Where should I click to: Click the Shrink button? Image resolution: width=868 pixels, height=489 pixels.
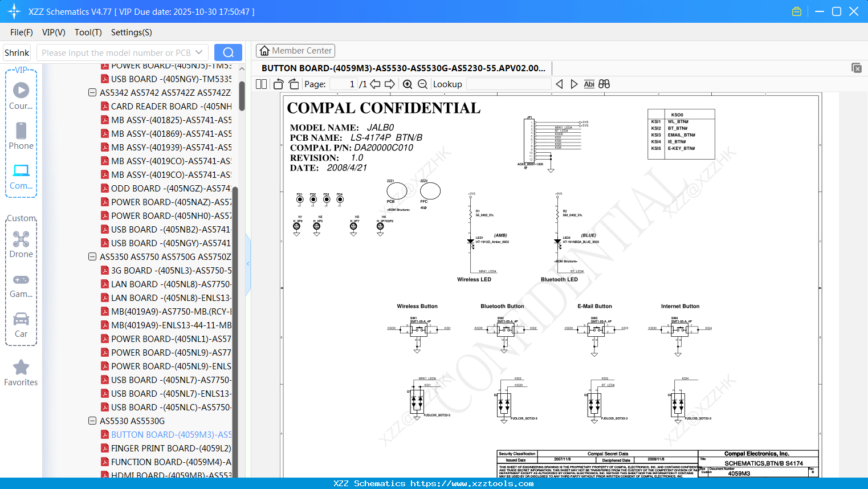[x=17, y=52]
